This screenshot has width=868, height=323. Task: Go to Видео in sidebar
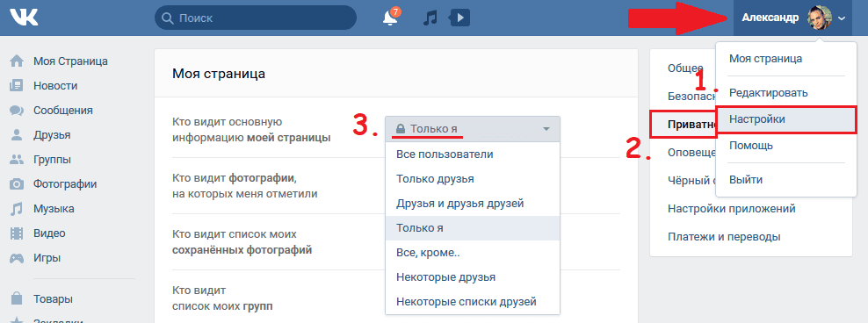coord(49,233)
